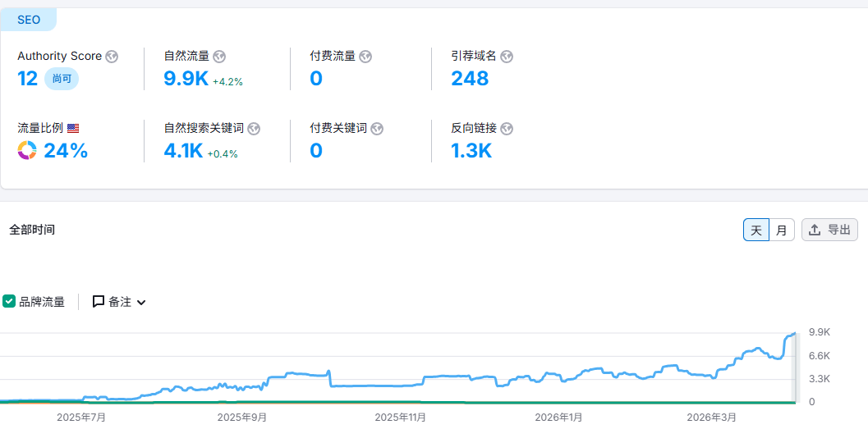Click globe icon next to 自然流量
Viewport: 868px width, 429px height.
(x=219, y=57)
